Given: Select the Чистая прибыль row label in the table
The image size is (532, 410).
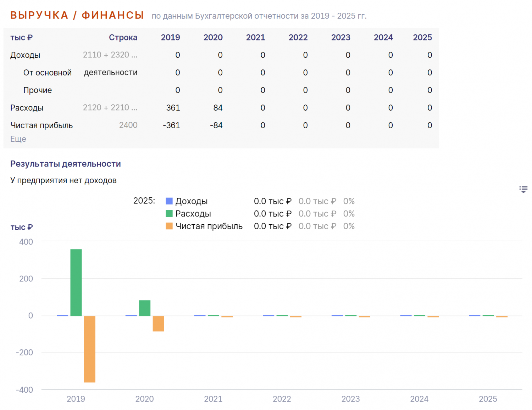Looking at the screenshot, I should 41,125.
